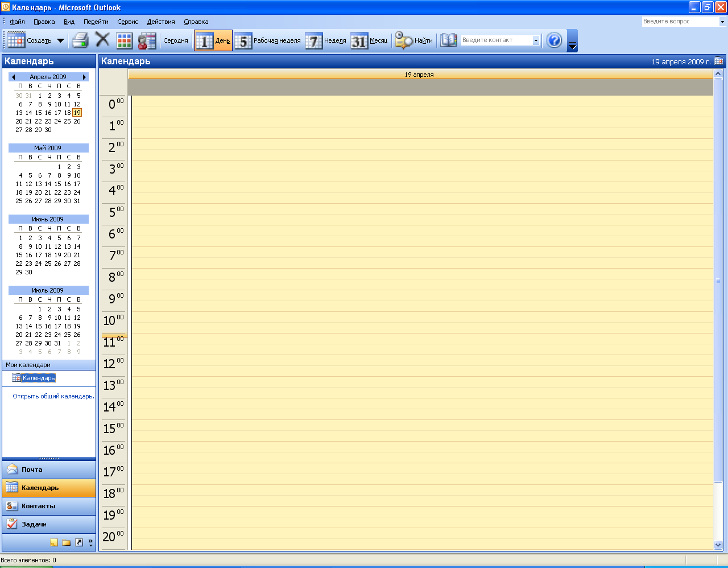Click scroll up arrow of calendar
The height and width of the screenshot is (568, 728).
pyautogui.click(x=718, y=74)
